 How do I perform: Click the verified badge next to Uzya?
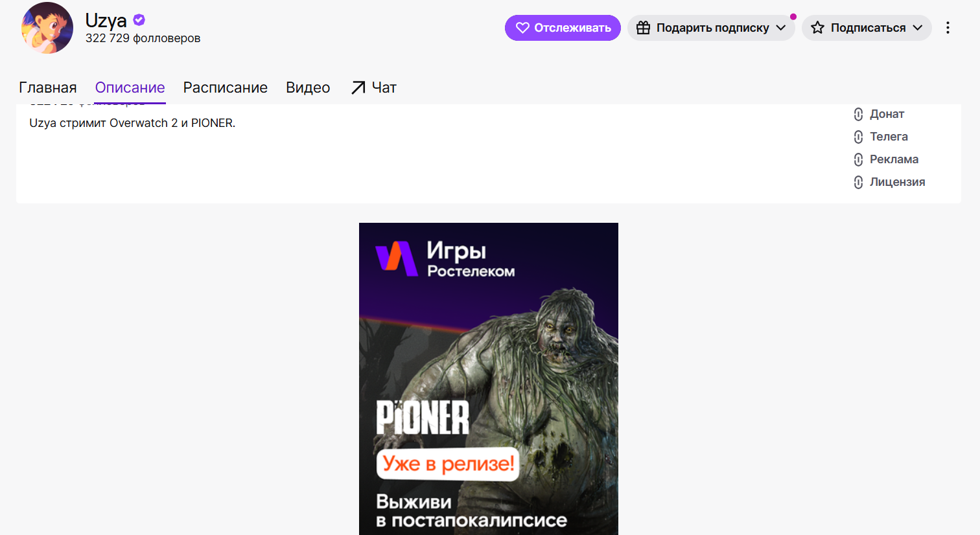pos(139,20)
